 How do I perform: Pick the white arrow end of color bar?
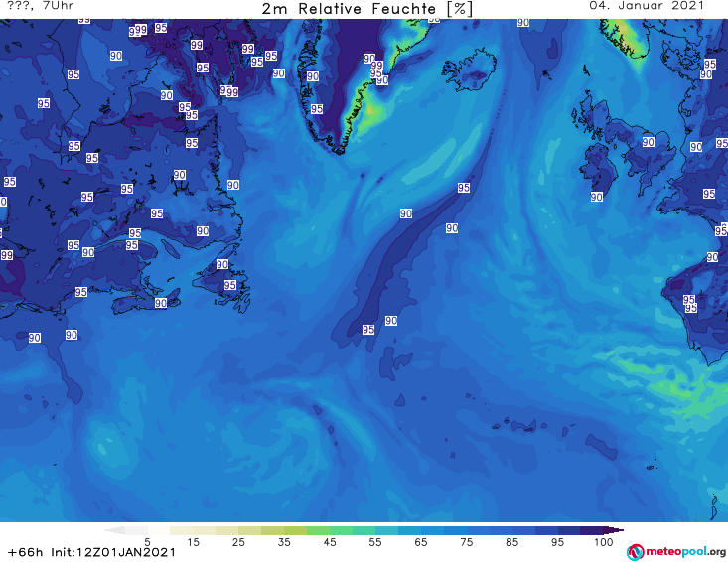[115, 530]
